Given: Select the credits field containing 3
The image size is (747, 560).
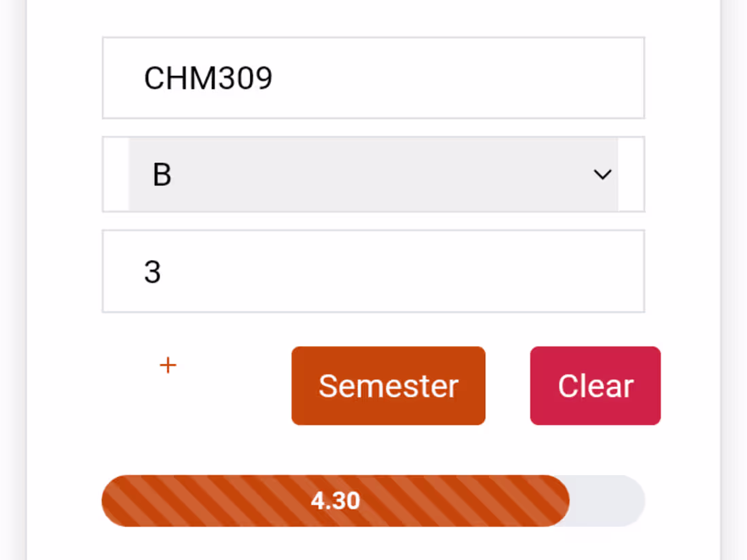Looking at the screenshot, I should point(373,271).
